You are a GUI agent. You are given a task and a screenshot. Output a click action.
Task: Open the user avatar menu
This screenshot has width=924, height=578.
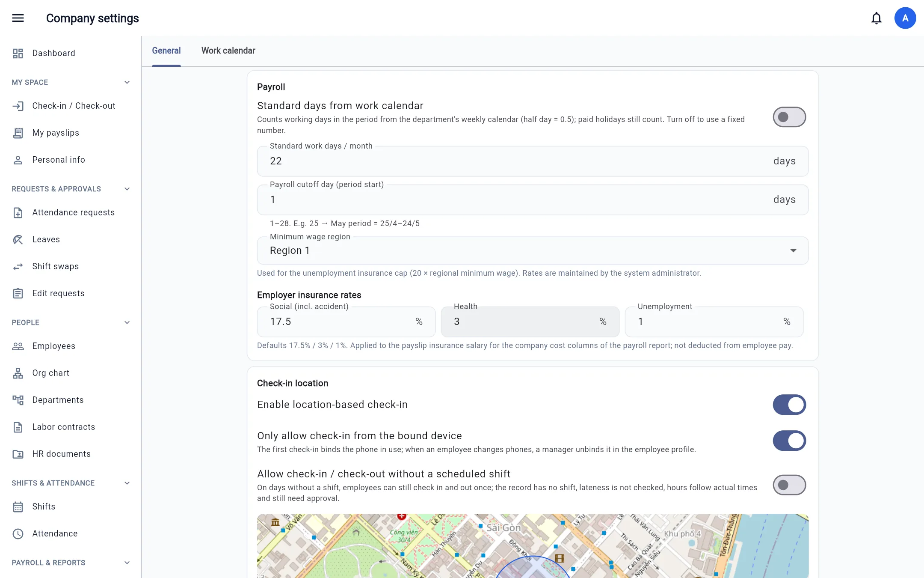click(905, 18)
